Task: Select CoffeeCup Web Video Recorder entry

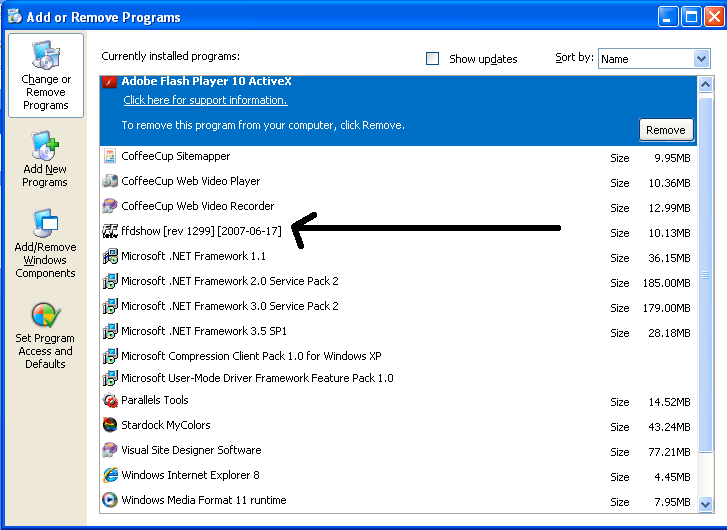Action: (398, 207)
